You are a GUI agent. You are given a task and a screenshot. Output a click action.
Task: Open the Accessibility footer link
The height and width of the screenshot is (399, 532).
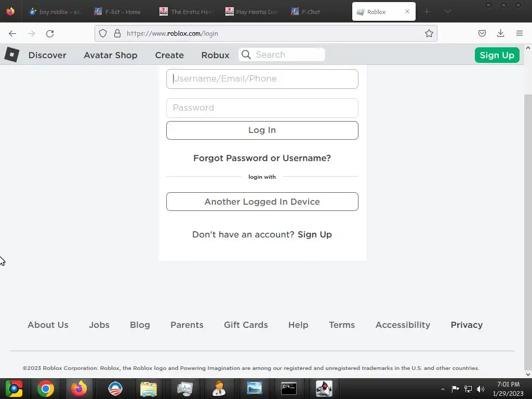[x=403, y=325]
